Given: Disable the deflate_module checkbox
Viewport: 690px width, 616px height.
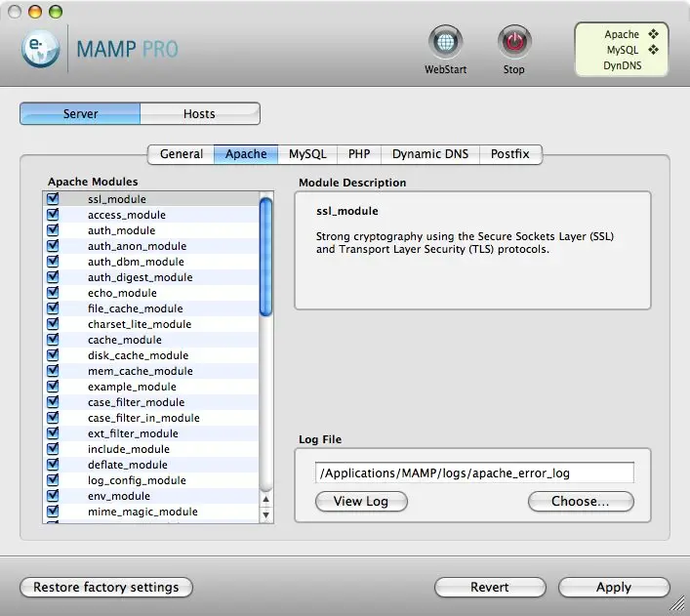Looking at the screenshot, I should coord(53,465).
